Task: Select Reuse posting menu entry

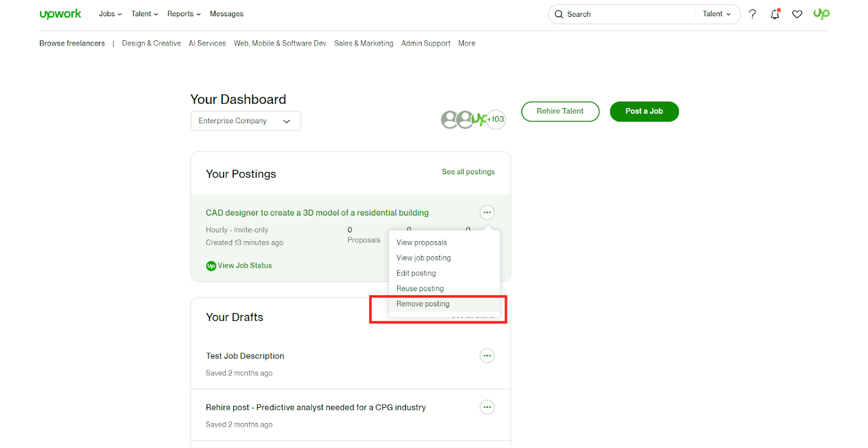Action: click(x=420, y=288)
